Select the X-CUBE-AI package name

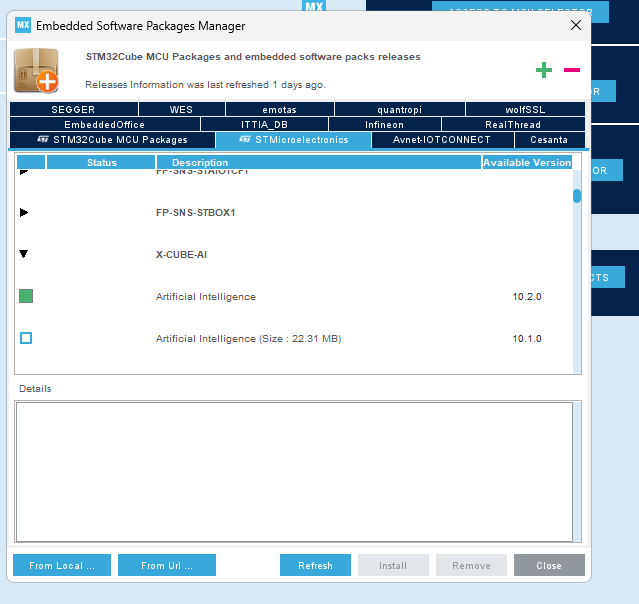(181, 255)
